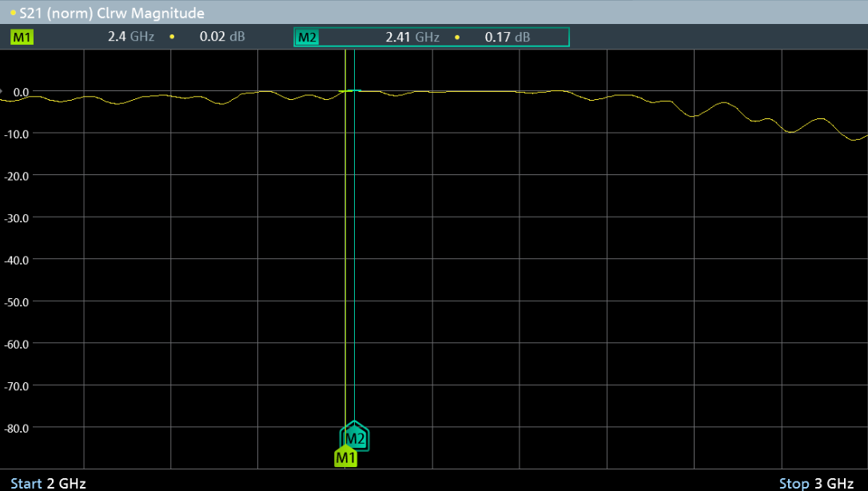Click the reference arrow left of 0.0
The width and height of the screenshot is (868, 491).
point(2,92)
